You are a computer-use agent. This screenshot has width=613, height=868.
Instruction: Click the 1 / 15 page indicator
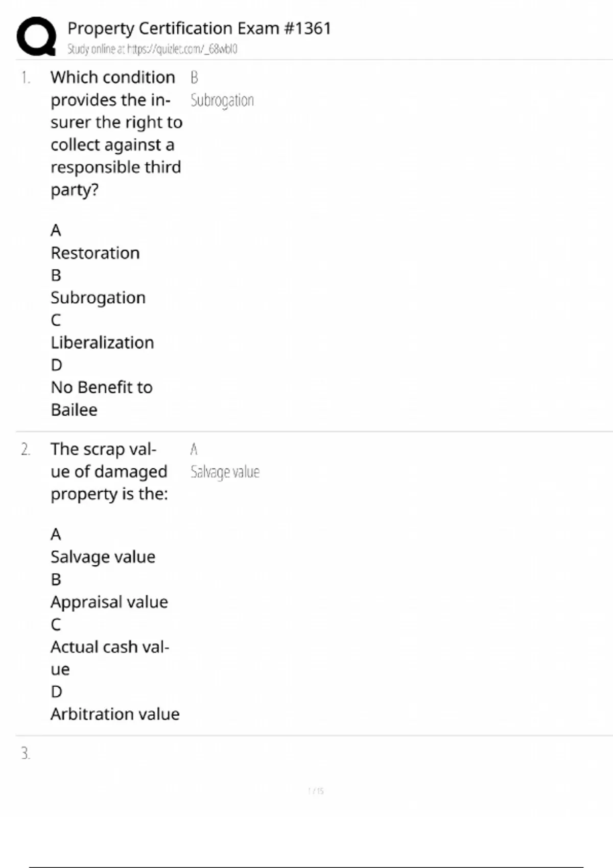coord(316,791)
